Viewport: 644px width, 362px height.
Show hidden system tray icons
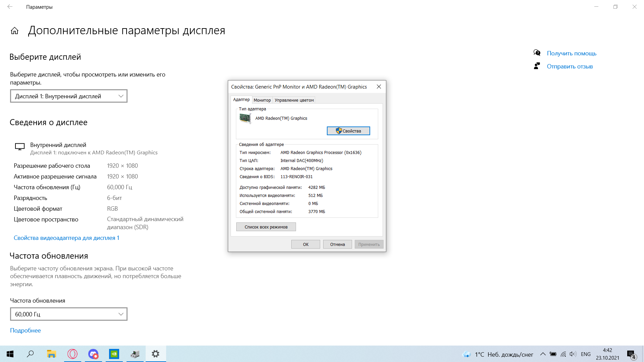click(543, 354)
